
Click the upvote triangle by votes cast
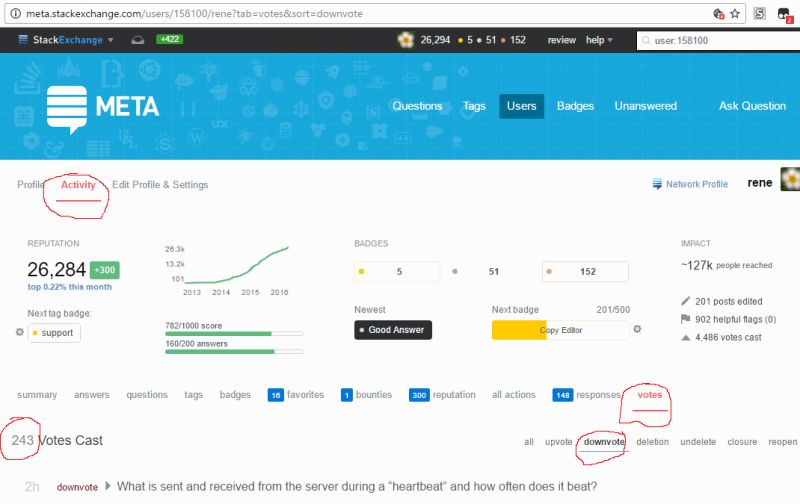(x=686, y=337)
